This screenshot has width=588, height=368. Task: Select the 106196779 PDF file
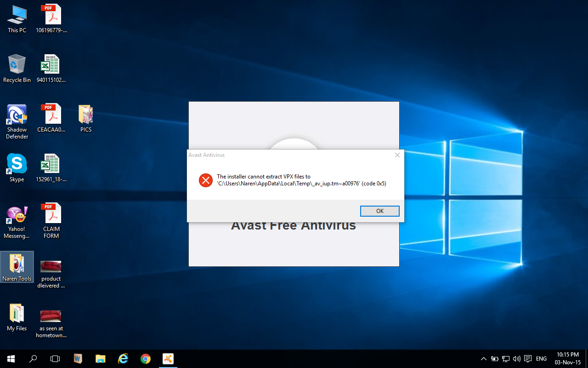(51, 19)
